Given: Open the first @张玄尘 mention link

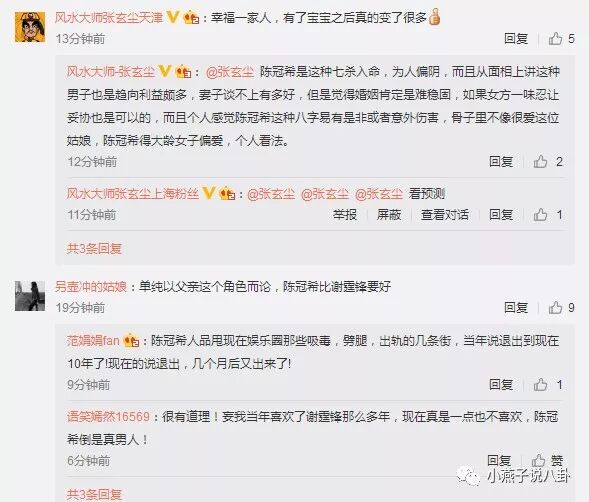Looking at the screenshot, I should (230, 71).
